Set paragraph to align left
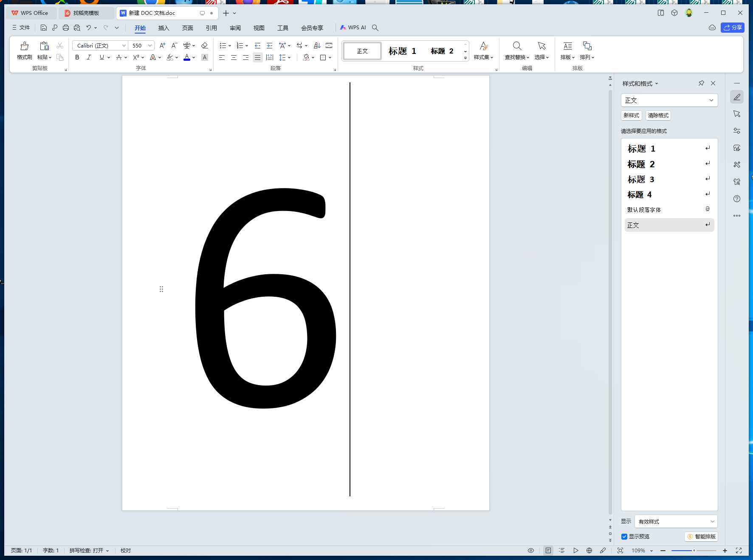The image size is (753, 560). tap(222, 57)
